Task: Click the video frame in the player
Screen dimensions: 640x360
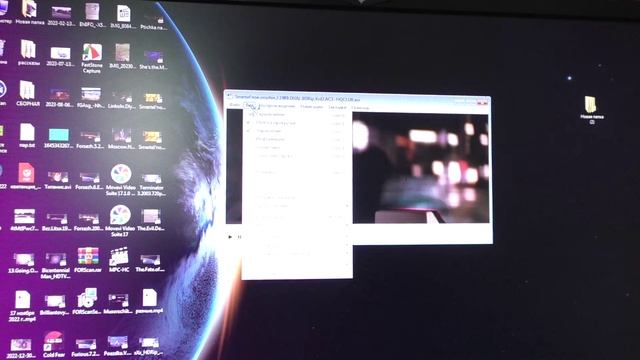Action: pos(420,169)
